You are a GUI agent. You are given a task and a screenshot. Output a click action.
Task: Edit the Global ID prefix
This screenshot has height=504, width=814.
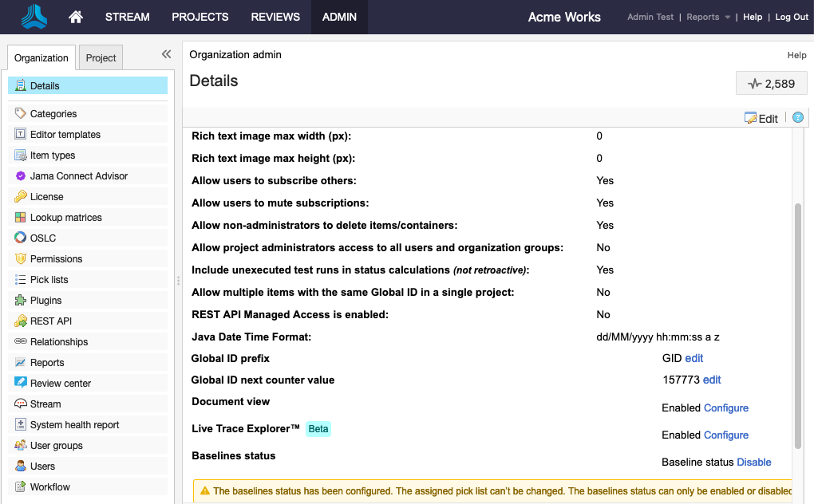point(693,358)
